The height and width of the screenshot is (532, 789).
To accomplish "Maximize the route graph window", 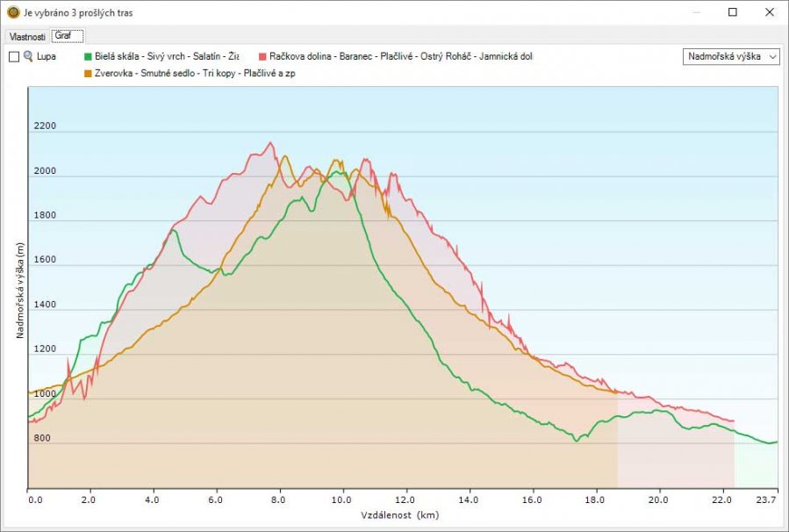I will pyautogui.click(x=732, y=12).
